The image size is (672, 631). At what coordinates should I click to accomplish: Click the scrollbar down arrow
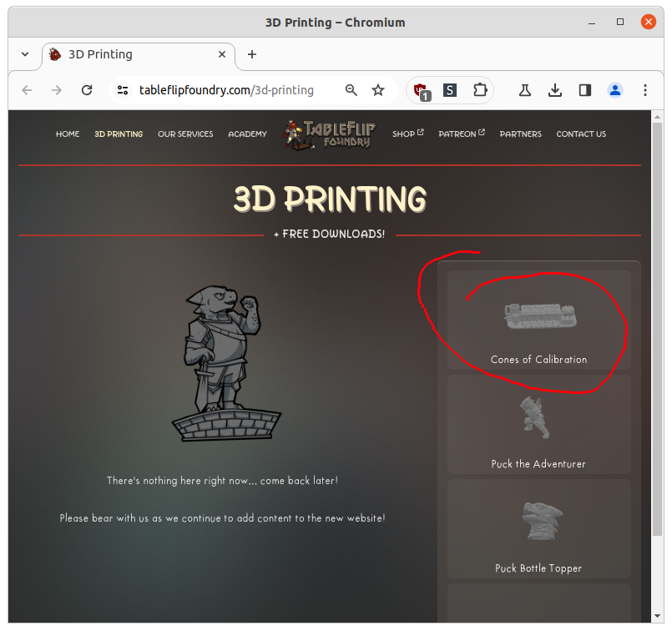point(657,616)
